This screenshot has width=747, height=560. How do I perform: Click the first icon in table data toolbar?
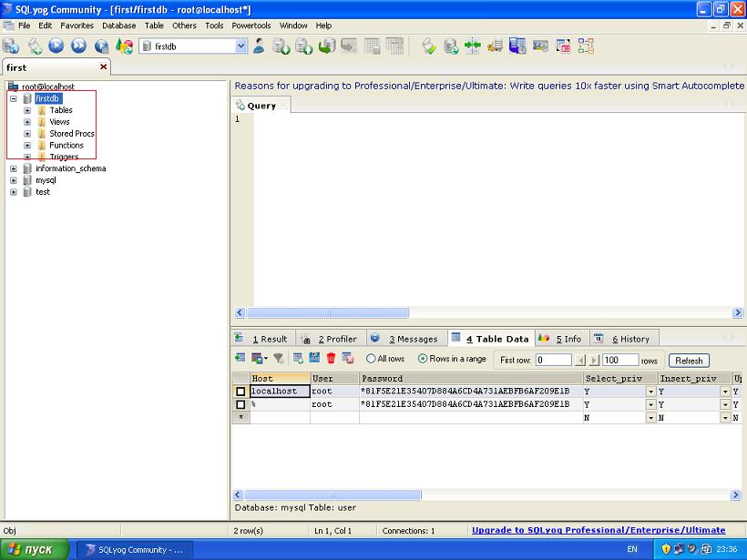coord(240,358)
